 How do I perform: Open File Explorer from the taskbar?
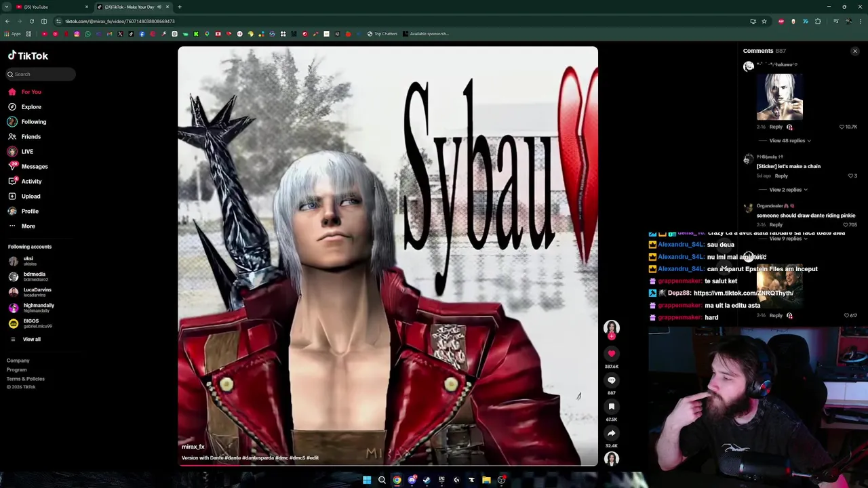[486, 481]
